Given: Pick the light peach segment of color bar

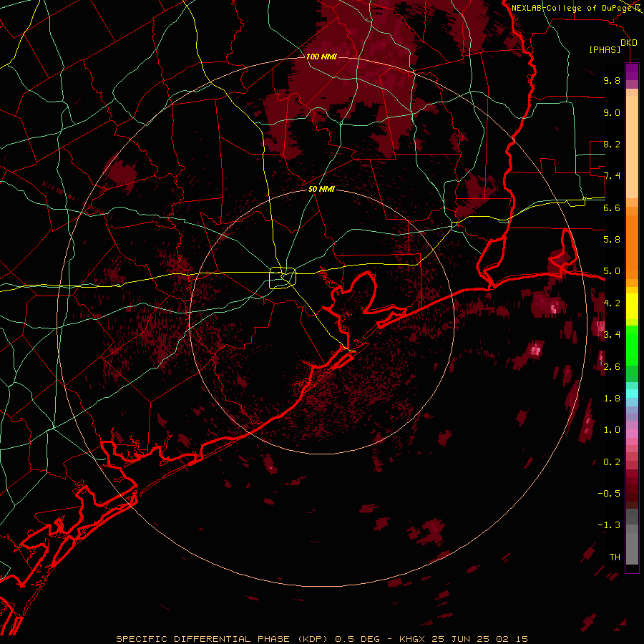Looking at the screenshot, I should [632, 148].
